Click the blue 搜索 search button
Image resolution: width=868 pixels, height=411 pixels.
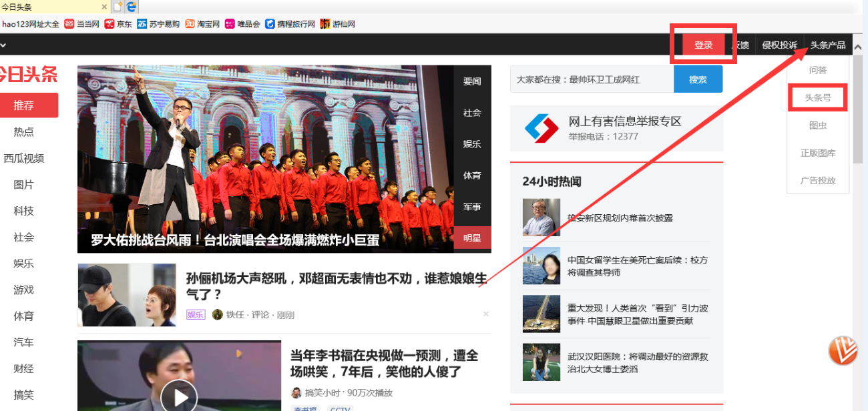coord(698,79)
